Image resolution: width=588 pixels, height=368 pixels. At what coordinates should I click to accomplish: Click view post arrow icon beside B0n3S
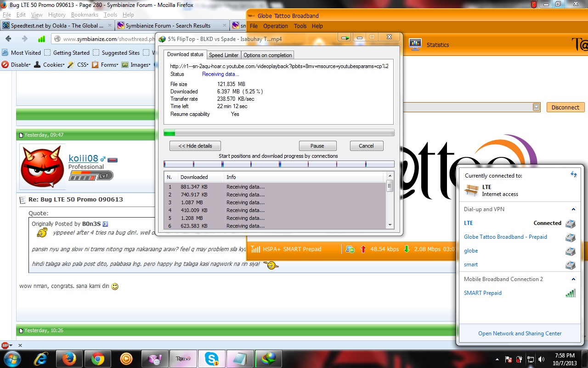(105, 224)
